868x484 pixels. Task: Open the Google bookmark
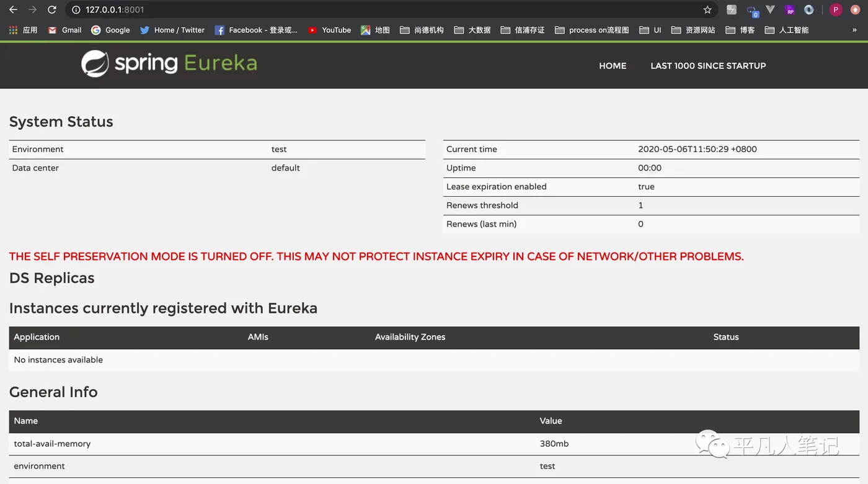[x=110, y=30]
